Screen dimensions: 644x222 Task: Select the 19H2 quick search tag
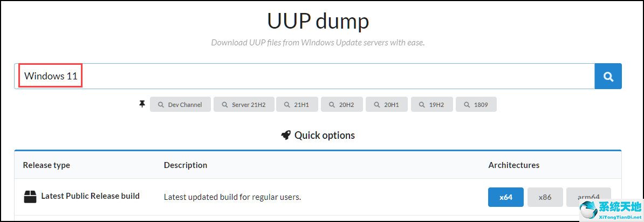(x=431, y=104)
